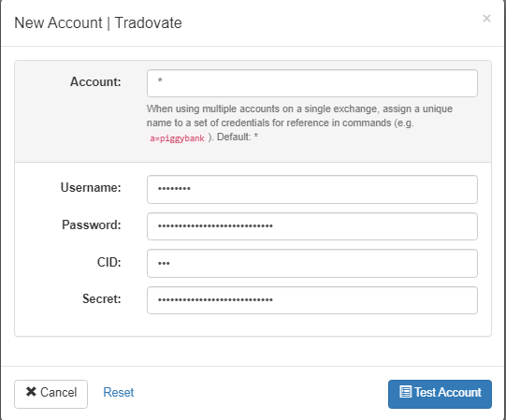Image resolution: width=506 pixels, height=420 pixels.
Task: Click the a=piggybank code example
Action: [x=177, y=138]
